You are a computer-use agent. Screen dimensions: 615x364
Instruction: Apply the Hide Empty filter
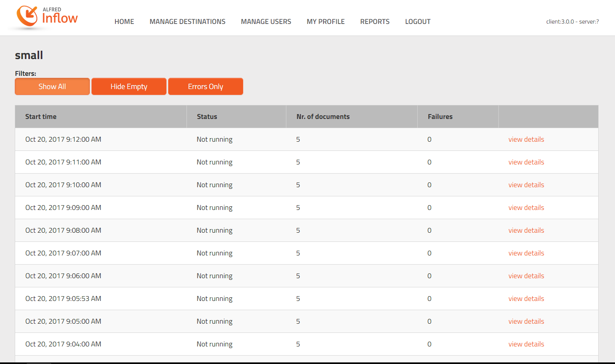(x=129, y=87)
